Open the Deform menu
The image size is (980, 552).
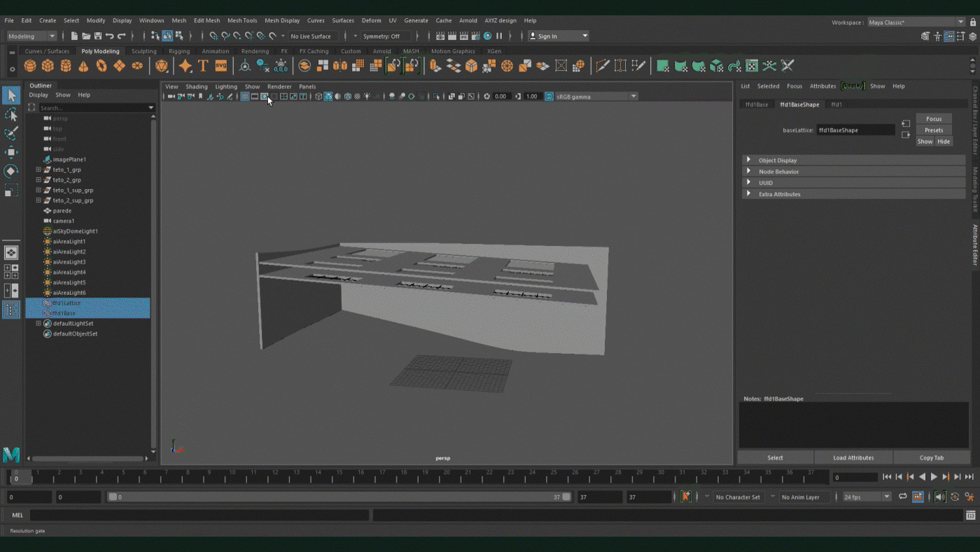pos(371,20)
